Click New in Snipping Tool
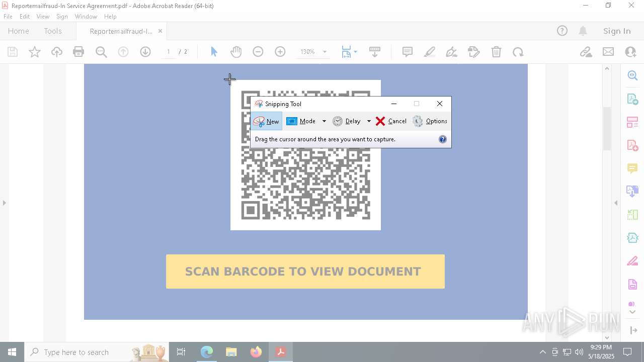 (267, 121)
